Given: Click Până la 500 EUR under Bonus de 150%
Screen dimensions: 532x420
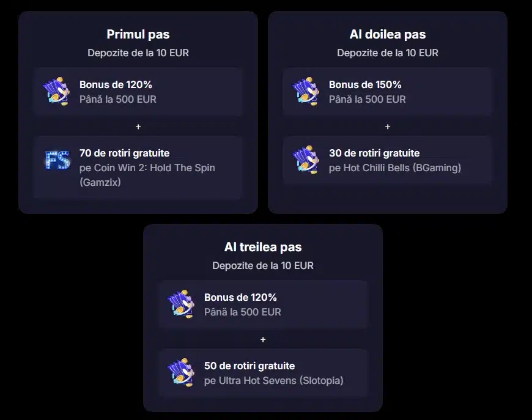Looking at the screenshot, I should coord(367,99).
